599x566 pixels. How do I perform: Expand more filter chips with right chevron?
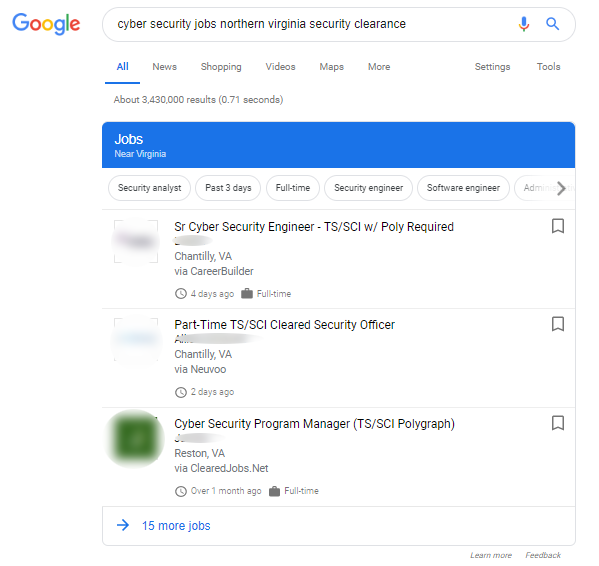coord(561,188)
